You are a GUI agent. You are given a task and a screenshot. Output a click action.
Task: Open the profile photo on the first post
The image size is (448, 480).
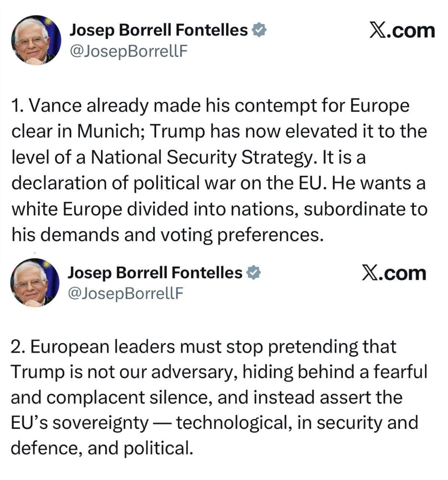(x=36, y=40)
